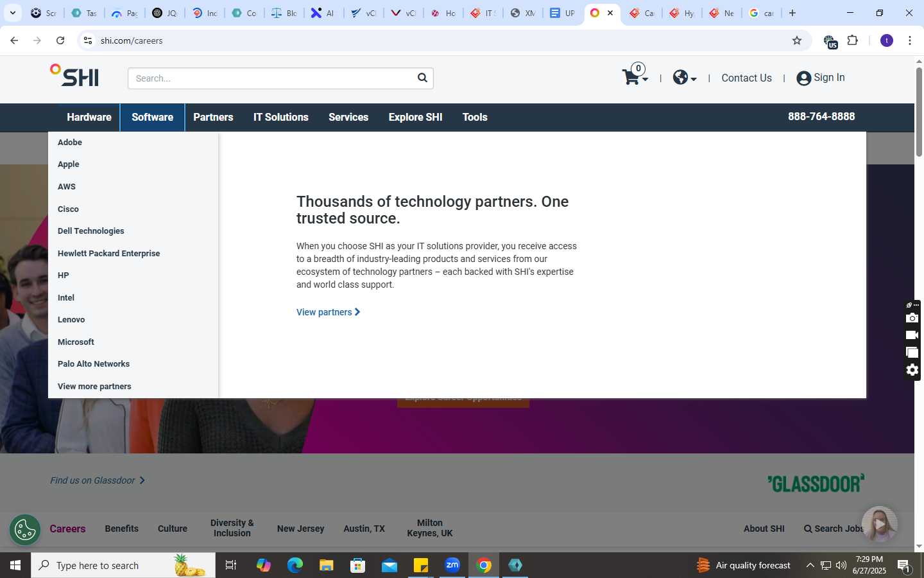
Task: View site information icon in address bar
Action: coord(88,40)
